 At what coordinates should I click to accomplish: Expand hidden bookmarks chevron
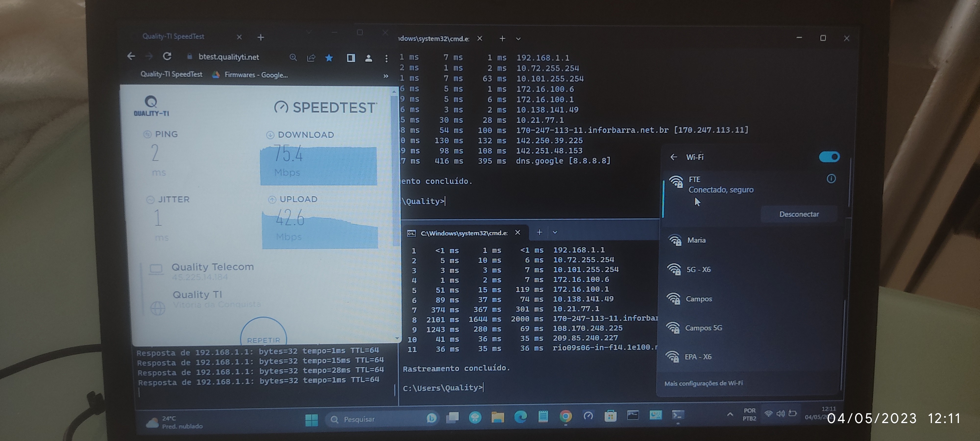[386, 76]
